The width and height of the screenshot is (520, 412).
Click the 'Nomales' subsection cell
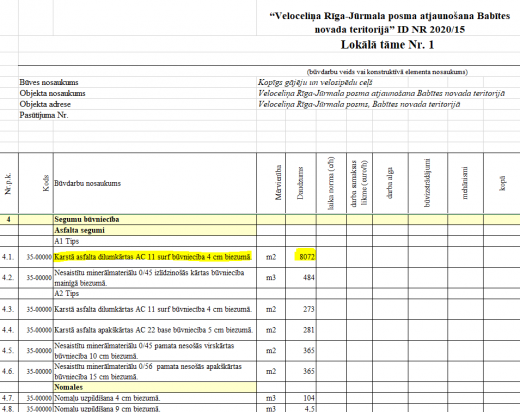click(x=155, y=387)
